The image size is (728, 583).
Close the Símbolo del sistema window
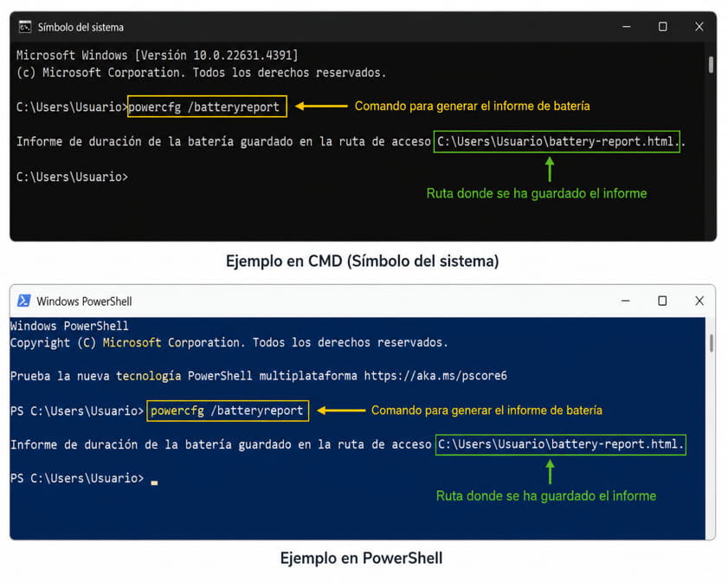click(x=699, y=27)
